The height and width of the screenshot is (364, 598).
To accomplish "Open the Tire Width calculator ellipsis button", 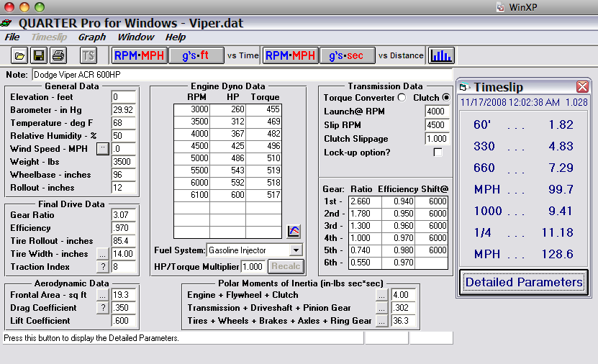I will click(102, 254).
